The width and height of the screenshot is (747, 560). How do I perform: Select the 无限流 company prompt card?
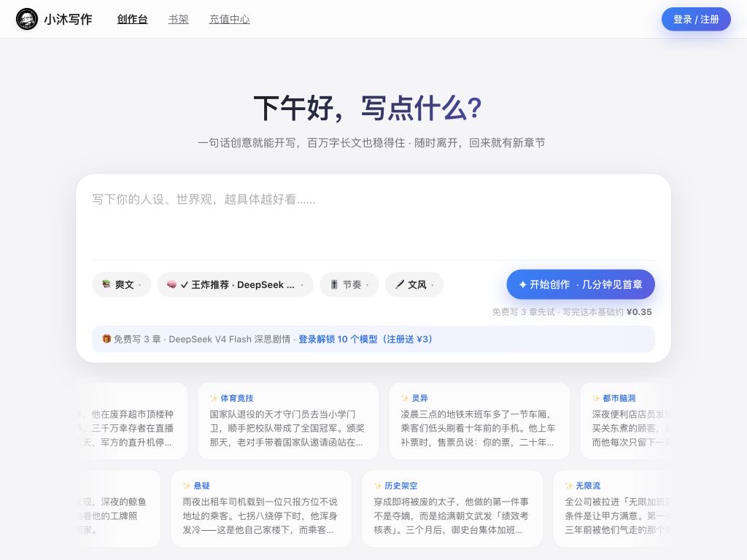(x=612, y=508)
